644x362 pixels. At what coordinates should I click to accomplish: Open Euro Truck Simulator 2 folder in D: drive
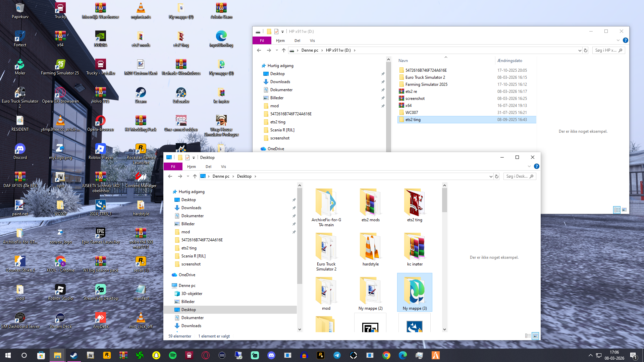click(x=425, y=77)
